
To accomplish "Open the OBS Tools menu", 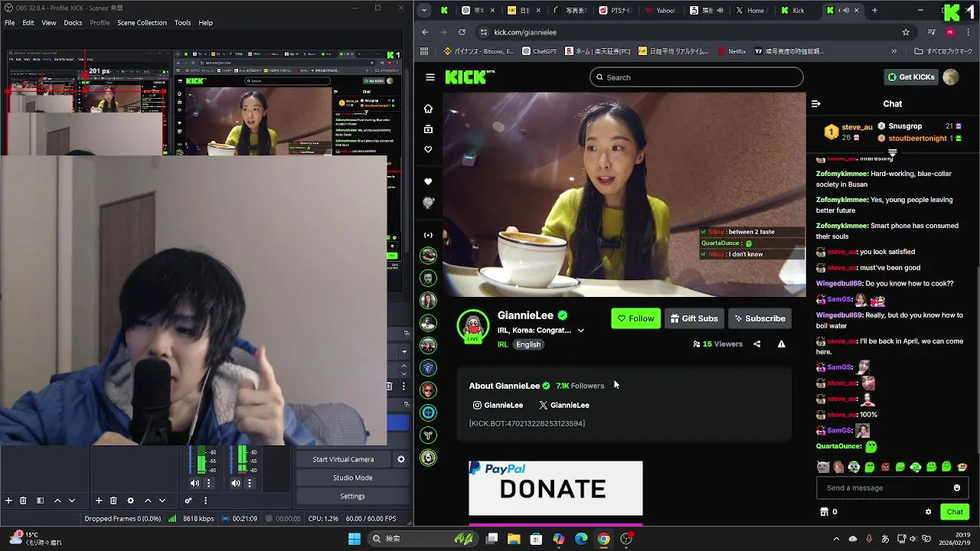I will click(x=182, y=23).
